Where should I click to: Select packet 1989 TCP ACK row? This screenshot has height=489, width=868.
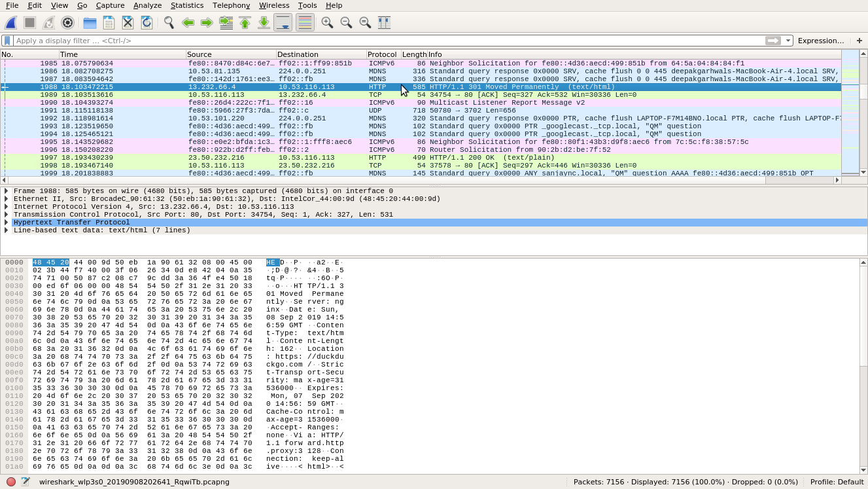tap(421, 95)
